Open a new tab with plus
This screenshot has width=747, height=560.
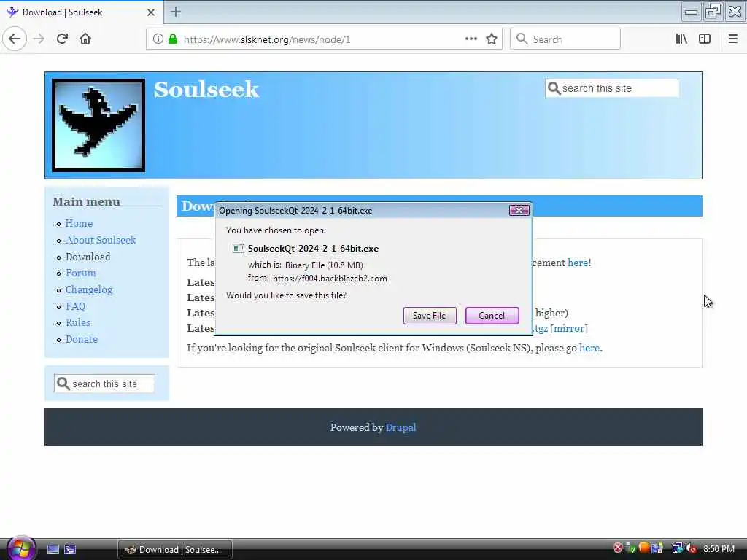[x=176, y=12]
